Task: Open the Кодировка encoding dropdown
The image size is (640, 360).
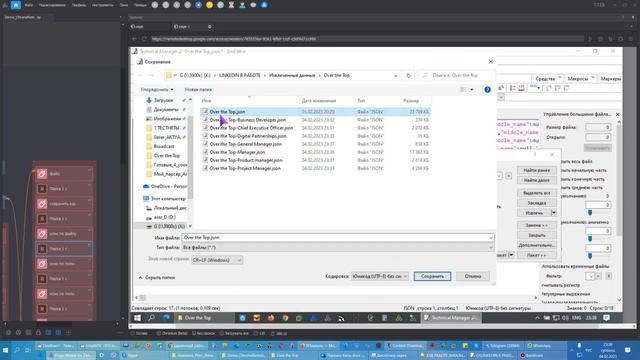Action: [x=380, y=276]
